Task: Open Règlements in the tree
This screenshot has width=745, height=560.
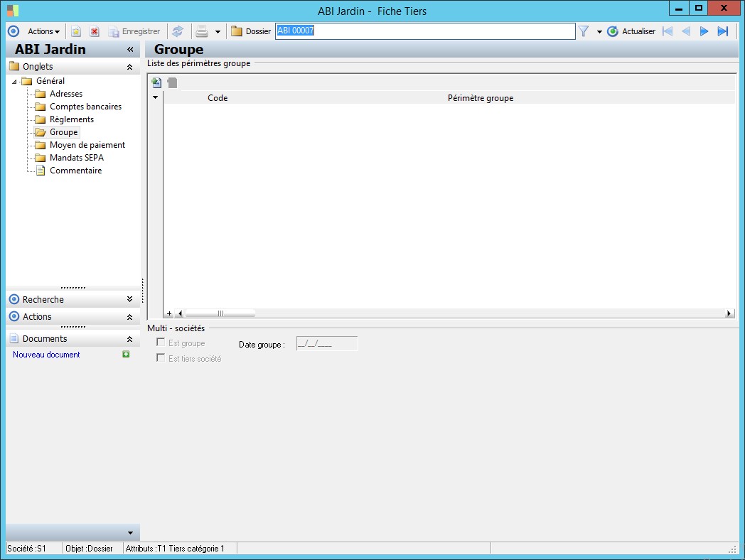Action: click(72, 119)
